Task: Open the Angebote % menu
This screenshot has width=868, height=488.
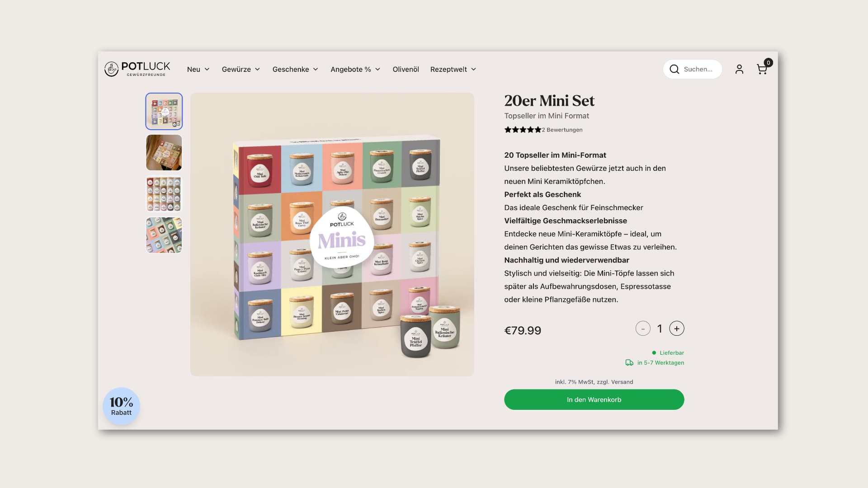Action: click(x=355, y=69)
